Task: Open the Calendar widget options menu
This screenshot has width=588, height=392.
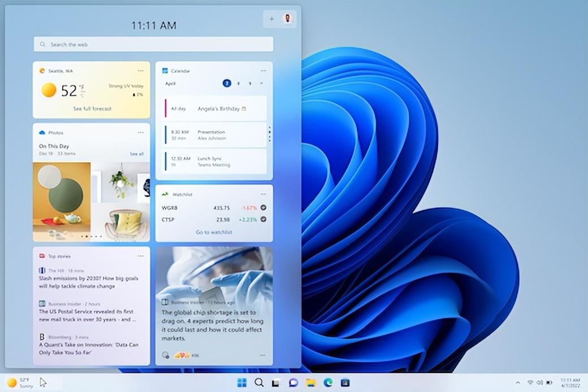Action: 263,71
